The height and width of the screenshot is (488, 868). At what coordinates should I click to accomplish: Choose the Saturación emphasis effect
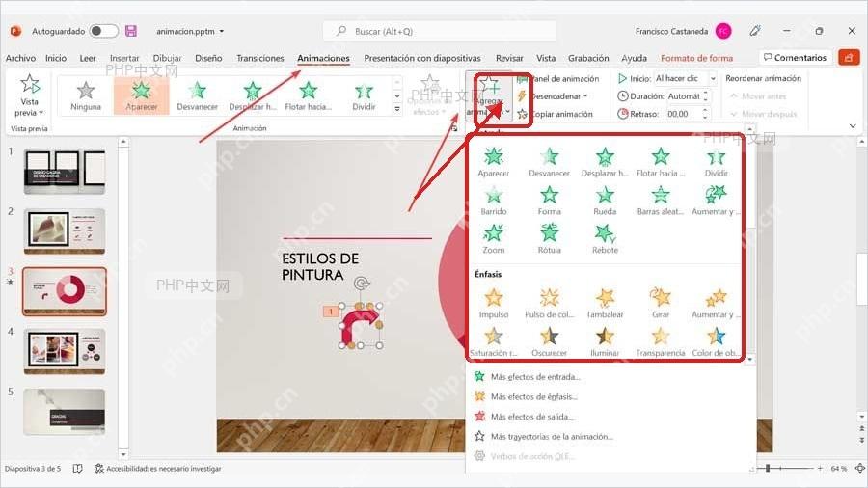pos(493,341)
